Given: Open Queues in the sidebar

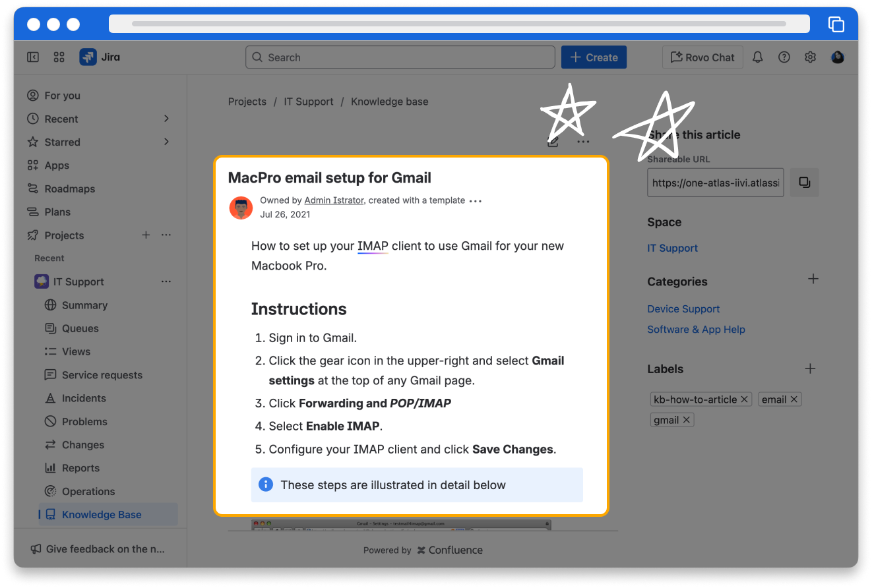Looking at the screenshot, I should pos(80,328).
